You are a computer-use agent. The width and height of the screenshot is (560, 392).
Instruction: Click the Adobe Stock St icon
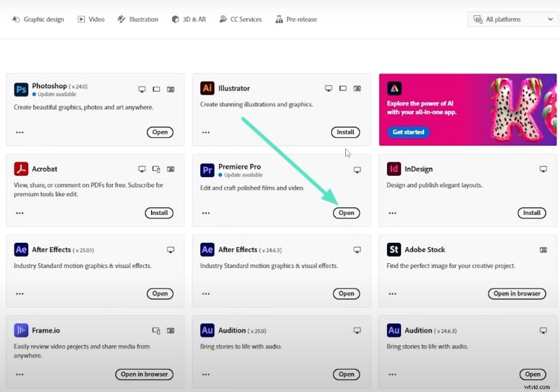pos(393,250)
